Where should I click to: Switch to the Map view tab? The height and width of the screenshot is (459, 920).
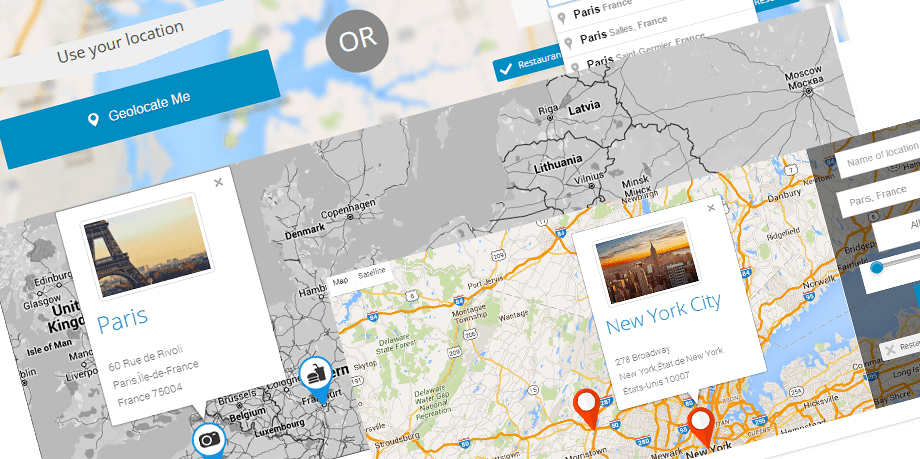coord(340,281)
